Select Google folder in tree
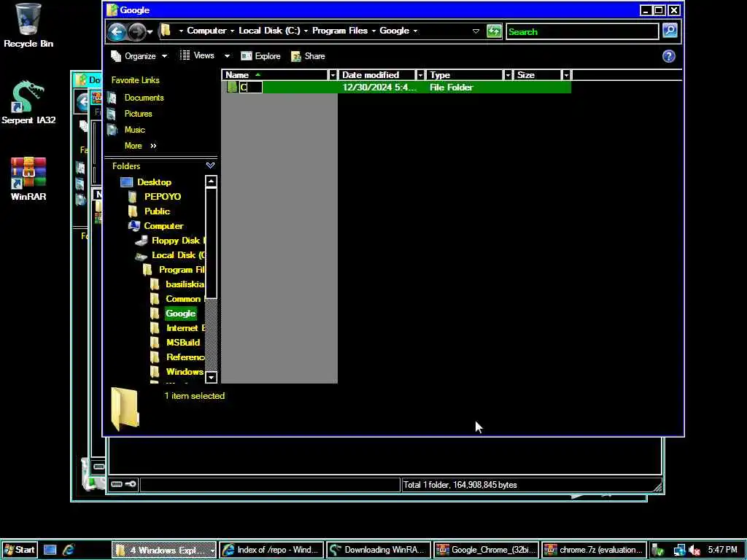747x560 pixels. pos(181,314)
